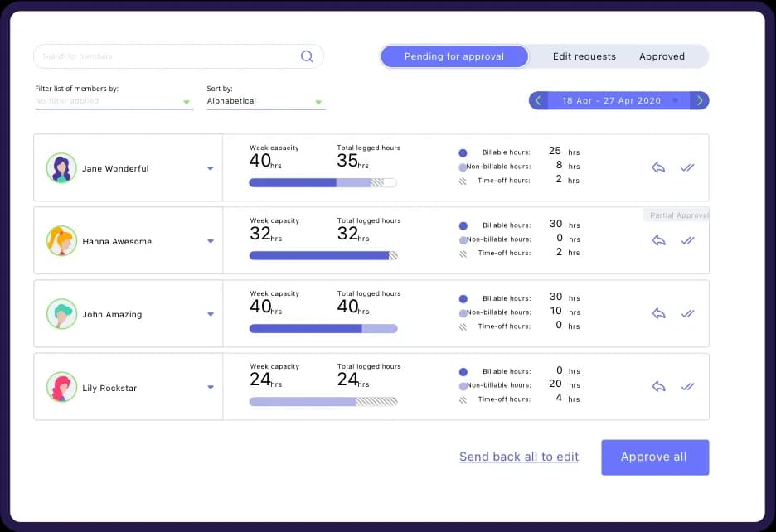Image resolution: width=776 pixels, height=532 pixels.
Task: Click the Send back all to edit link
Action: 519,457
